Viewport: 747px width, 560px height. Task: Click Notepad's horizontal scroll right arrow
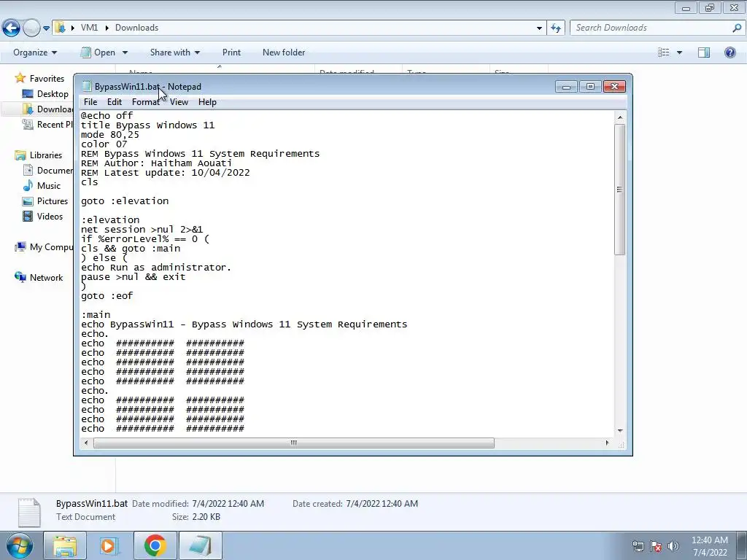(x=607, y=443)
